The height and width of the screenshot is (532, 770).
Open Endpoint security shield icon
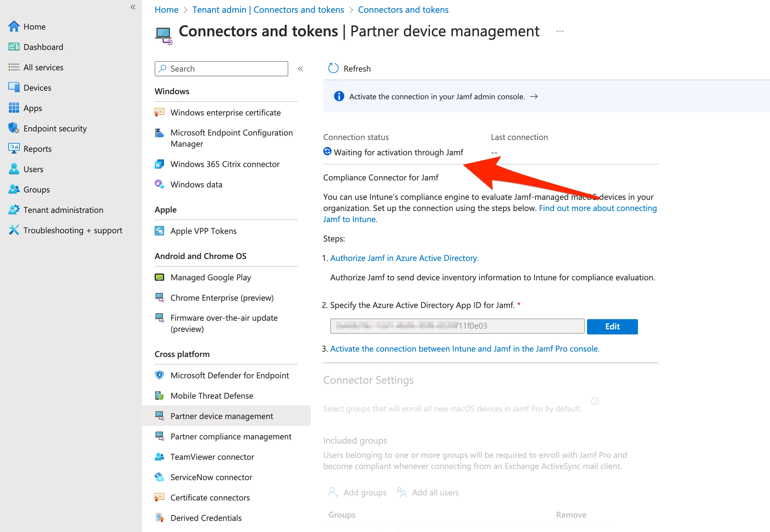click(x=14, y=128)
